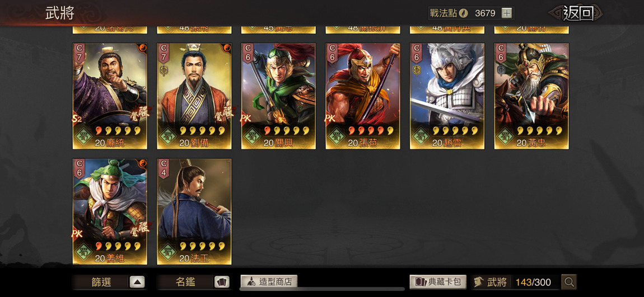
Task: Select the 姜維 general card
Action: tap(110, 211)
